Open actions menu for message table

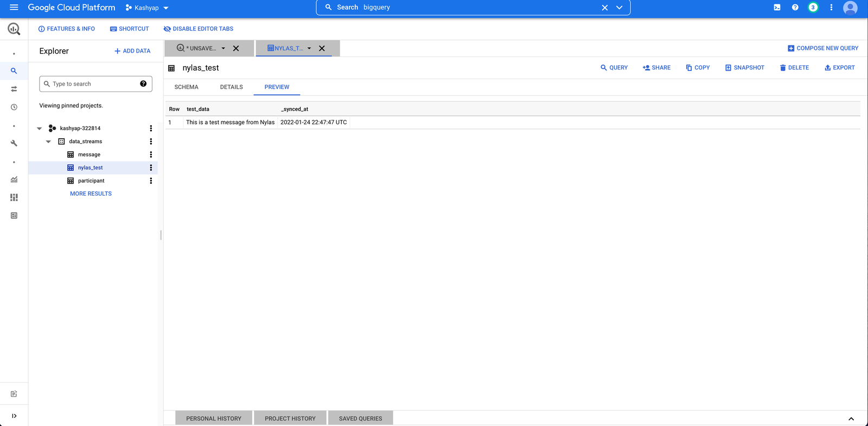tap(151, 154)
